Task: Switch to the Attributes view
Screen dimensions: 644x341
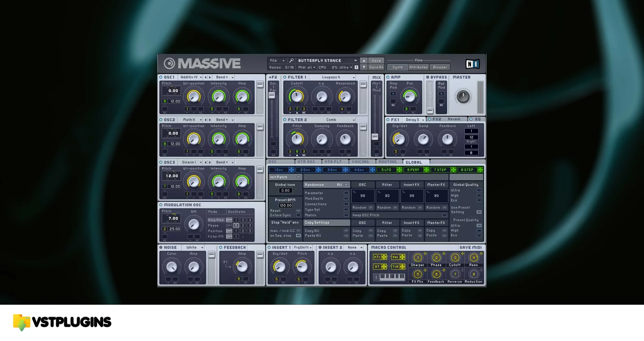Action: tap(418, 67)
